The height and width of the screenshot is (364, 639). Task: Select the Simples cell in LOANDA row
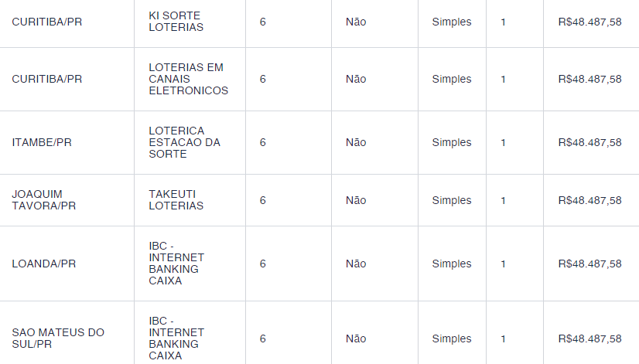click(x=452, y=264)
